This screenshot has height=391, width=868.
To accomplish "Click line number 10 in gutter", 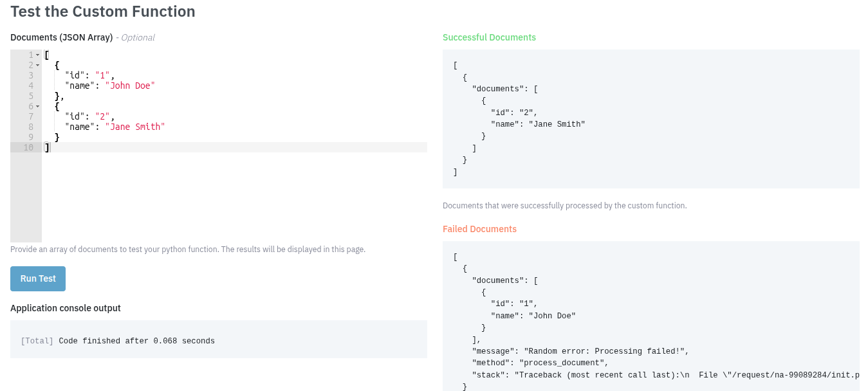I will [28, 147].
